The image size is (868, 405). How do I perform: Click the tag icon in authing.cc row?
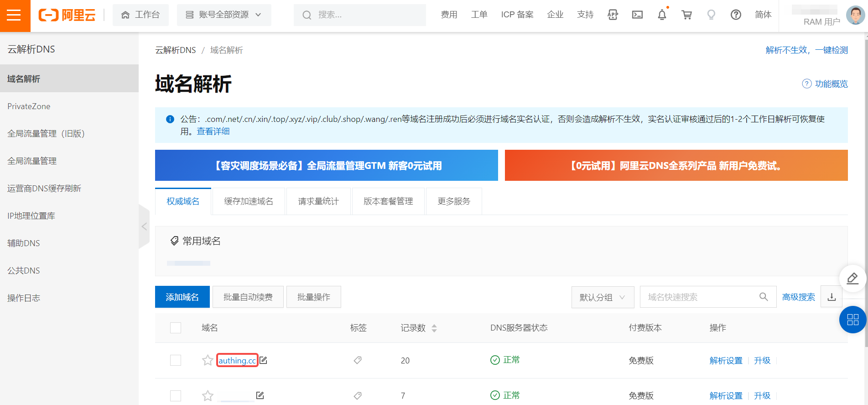358,360
